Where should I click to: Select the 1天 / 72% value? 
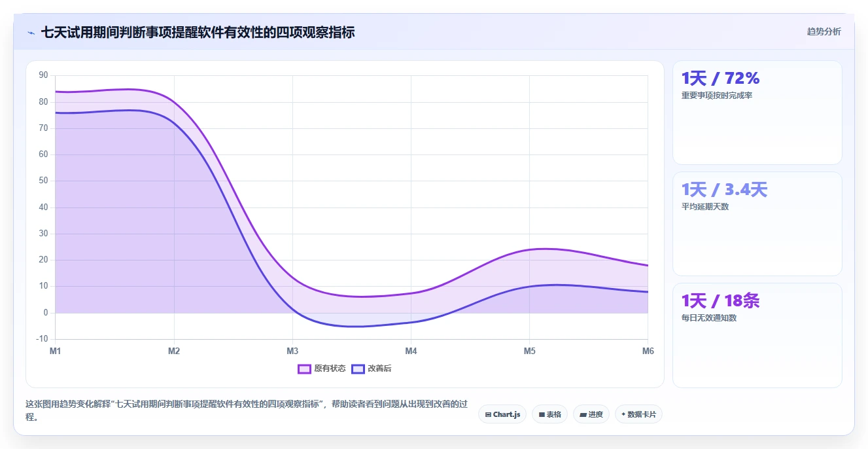tap(720, 79)
